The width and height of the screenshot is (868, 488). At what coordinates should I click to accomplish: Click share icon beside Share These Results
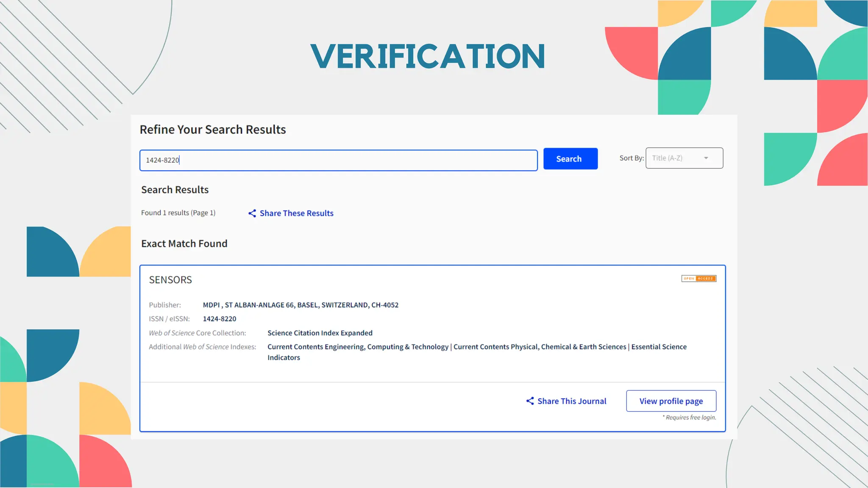point(252,213)
